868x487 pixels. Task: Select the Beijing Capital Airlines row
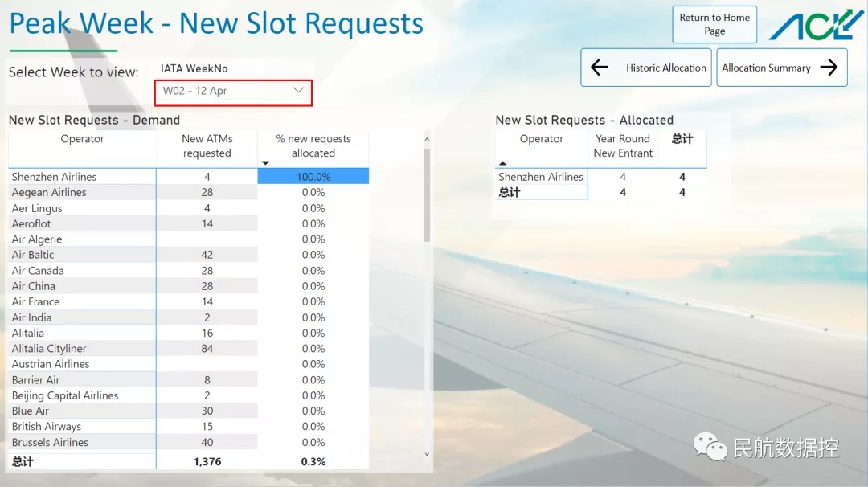pos(189,395)
